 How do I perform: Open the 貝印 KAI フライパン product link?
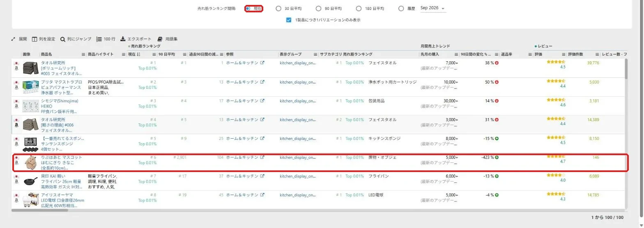62,181
